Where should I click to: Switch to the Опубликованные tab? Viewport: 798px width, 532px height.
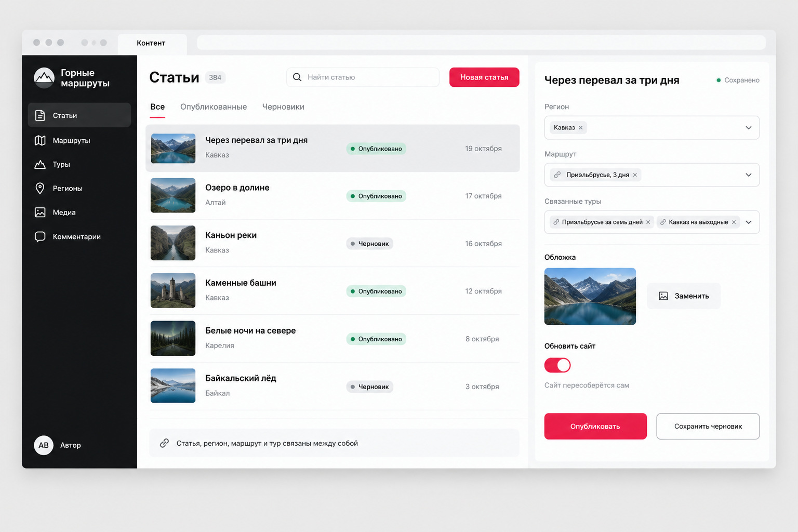point(214,107)
